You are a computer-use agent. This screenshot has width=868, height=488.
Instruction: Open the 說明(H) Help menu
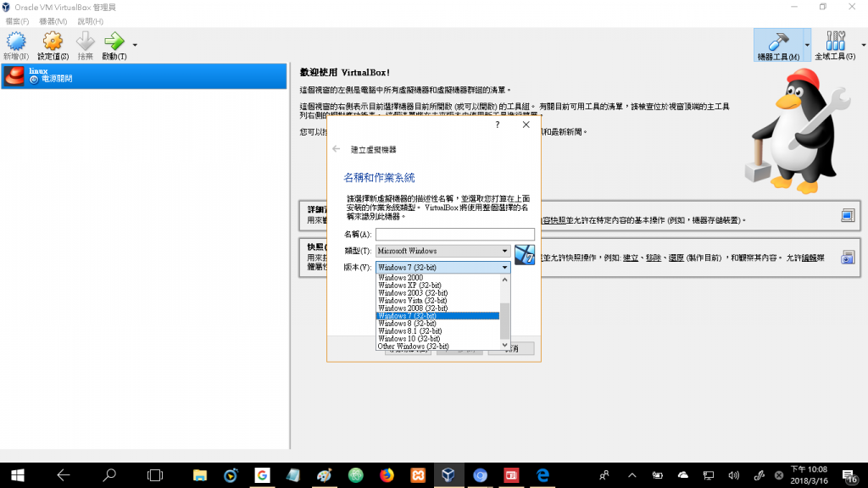point(90,21)
